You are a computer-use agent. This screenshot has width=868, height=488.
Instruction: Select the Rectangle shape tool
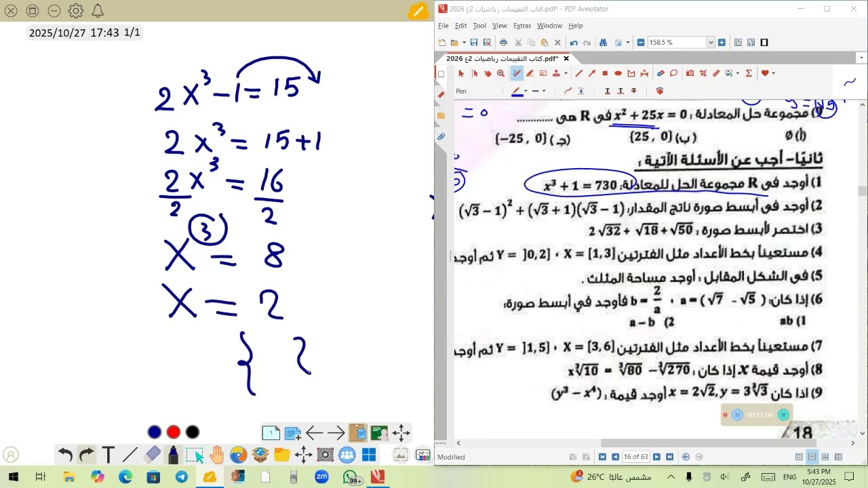coord(605,73)
